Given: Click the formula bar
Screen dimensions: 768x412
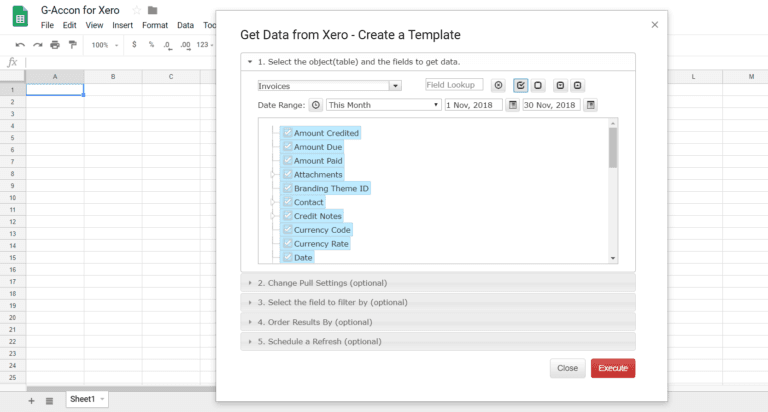Looking at the screenshot, I should tap(120, 62).
